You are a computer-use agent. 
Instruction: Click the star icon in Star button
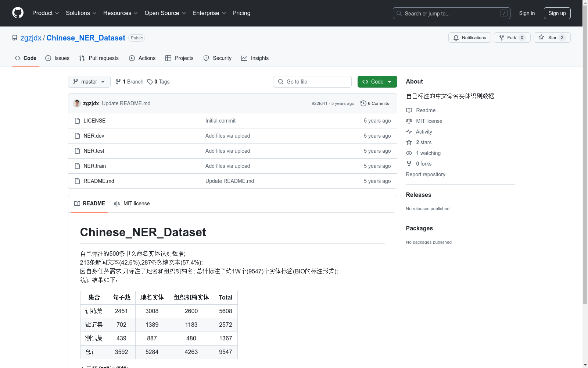coord(541,37)
